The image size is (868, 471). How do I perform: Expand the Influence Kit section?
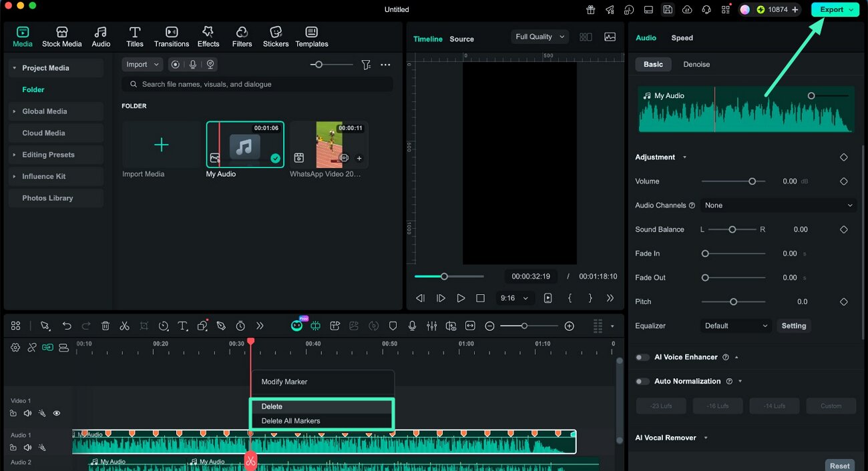[14, 176]
